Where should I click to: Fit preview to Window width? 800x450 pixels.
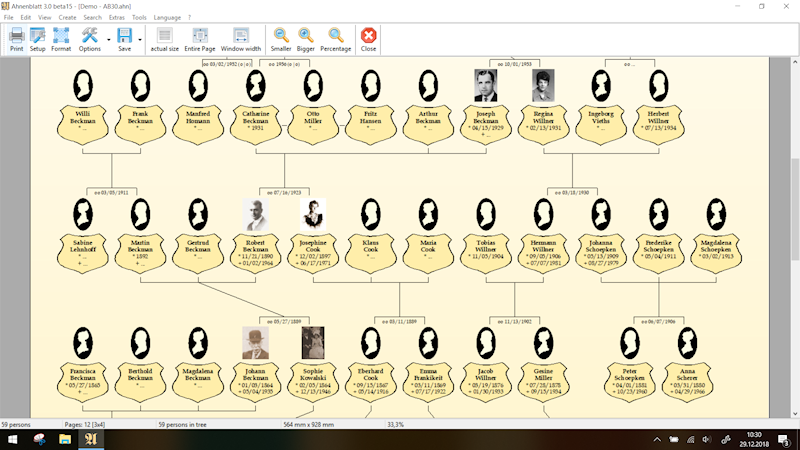click(x=241, y=39)
